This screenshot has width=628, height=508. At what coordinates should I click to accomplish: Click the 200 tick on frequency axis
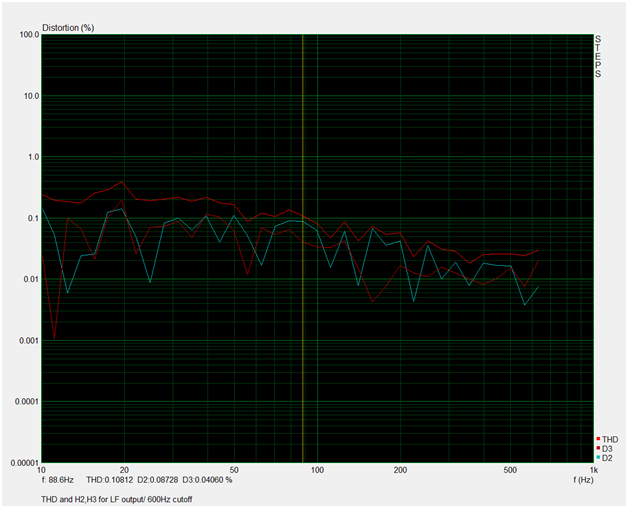click(x=400, y=470)
